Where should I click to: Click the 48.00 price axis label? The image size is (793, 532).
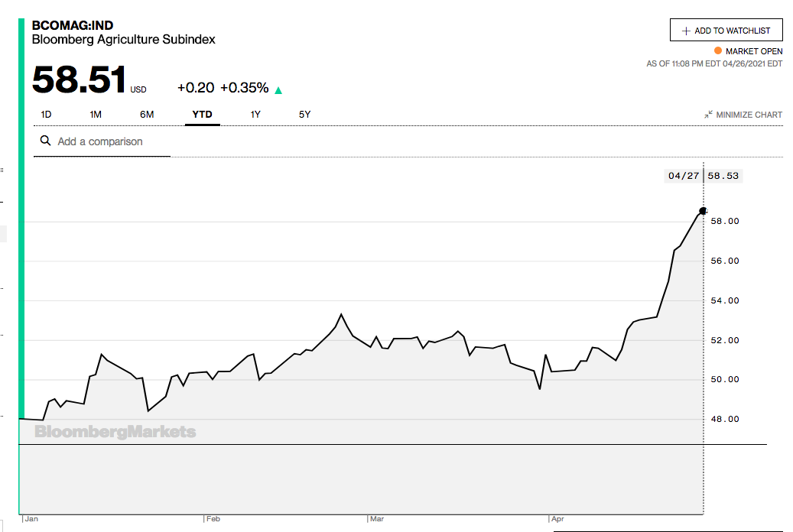tap(725, 419)
